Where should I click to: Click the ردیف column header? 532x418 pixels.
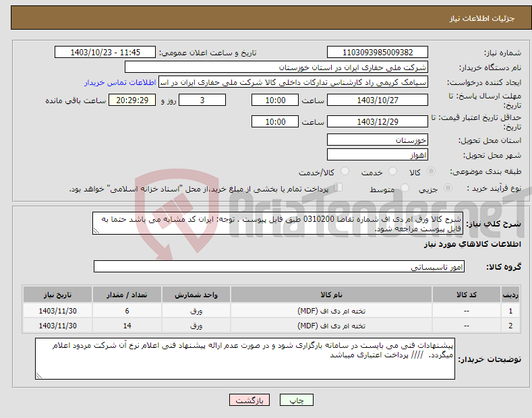(x=510, y=295)
